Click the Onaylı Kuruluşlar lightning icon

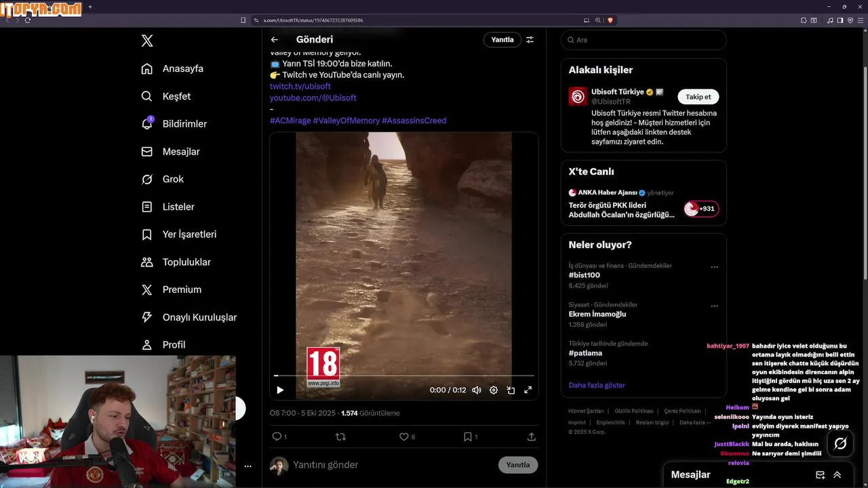146,317
